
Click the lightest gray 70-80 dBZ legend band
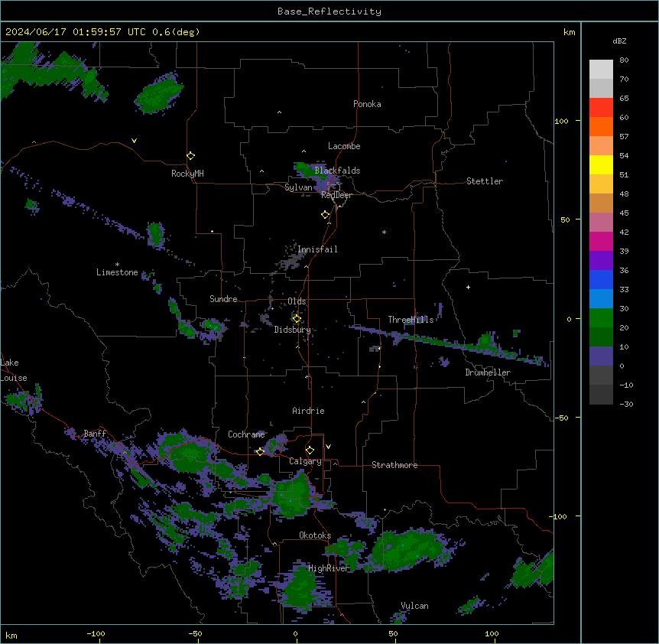pyautogui.click(x=601, y=70)
